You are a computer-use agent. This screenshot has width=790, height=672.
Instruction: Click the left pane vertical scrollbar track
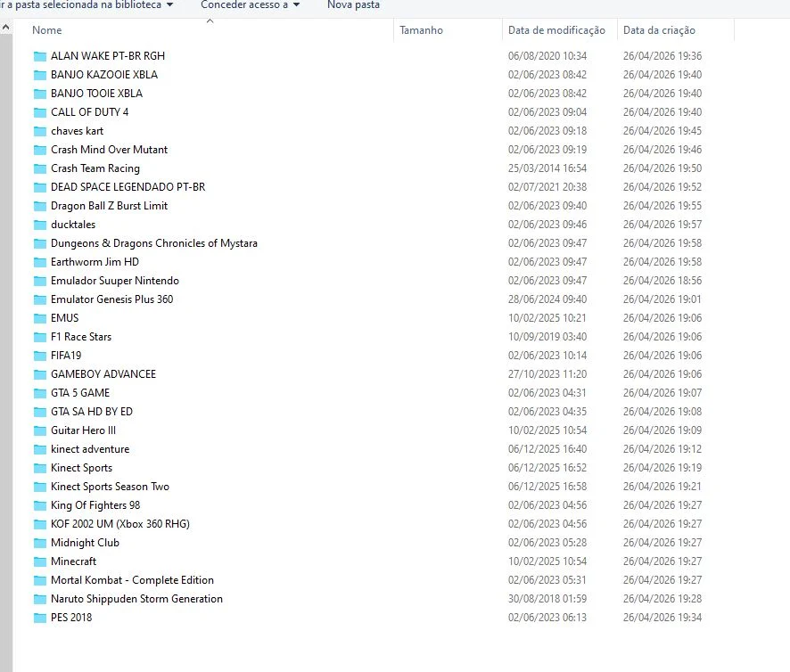click(x=5, y=353)
